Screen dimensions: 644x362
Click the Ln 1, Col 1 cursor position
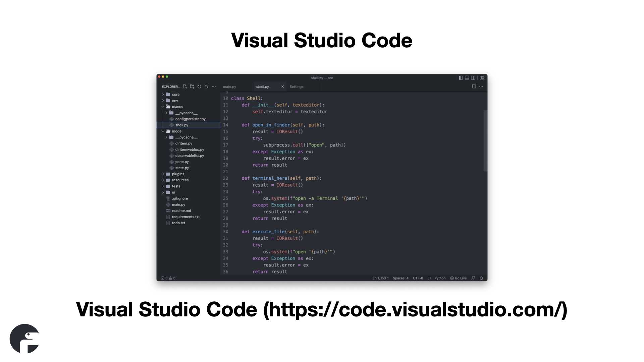pos(380,278)
